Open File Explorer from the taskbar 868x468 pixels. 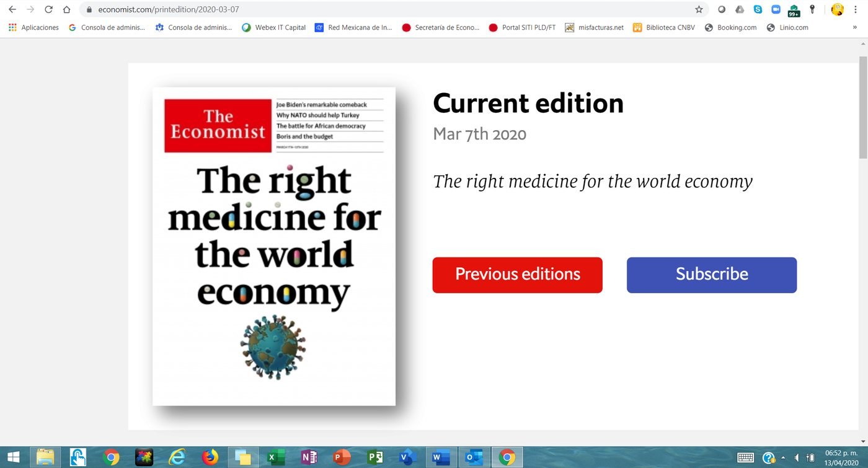point(45,457)
